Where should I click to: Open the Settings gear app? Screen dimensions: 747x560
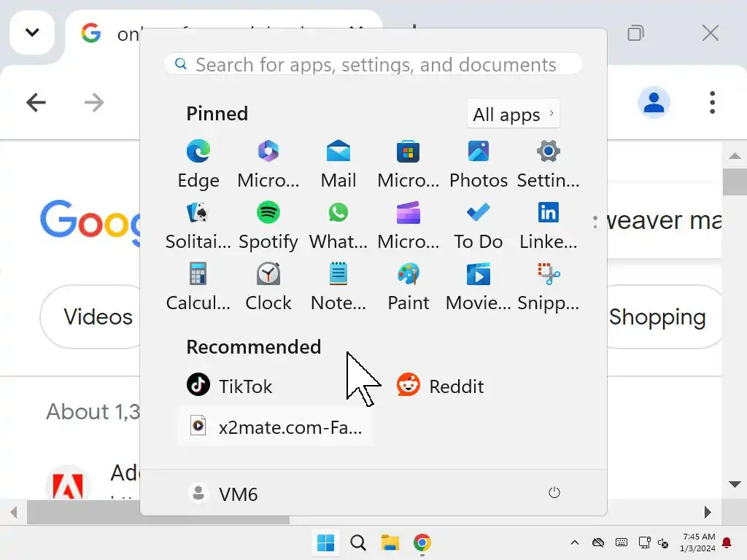tap(549, 164)
